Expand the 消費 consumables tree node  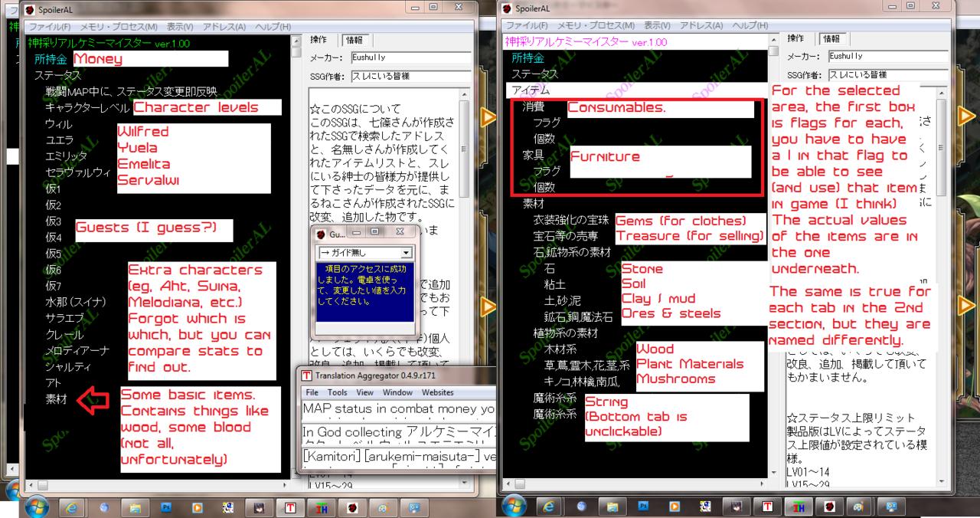coord(533,107)
